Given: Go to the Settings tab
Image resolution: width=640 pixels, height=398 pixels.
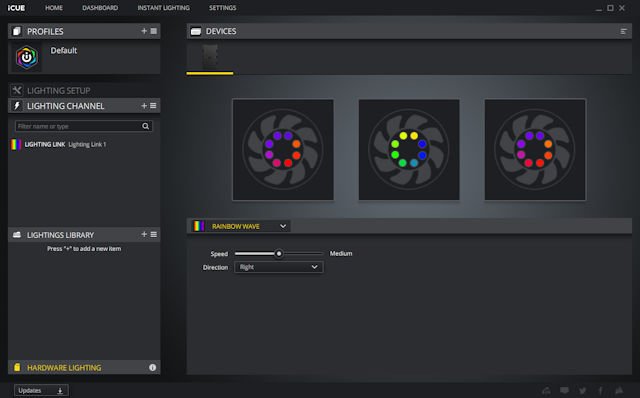Looking at the screenshot, I should (222, 8).
